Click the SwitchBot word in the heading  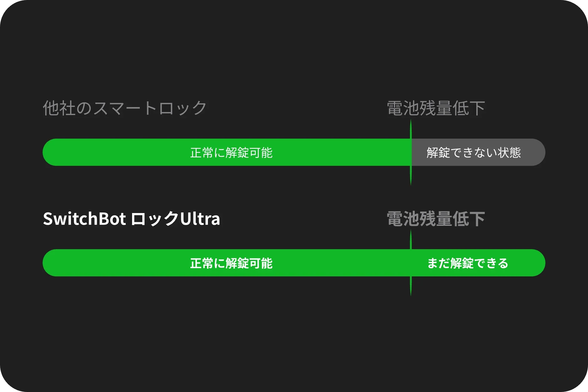[x=84, y=219]
